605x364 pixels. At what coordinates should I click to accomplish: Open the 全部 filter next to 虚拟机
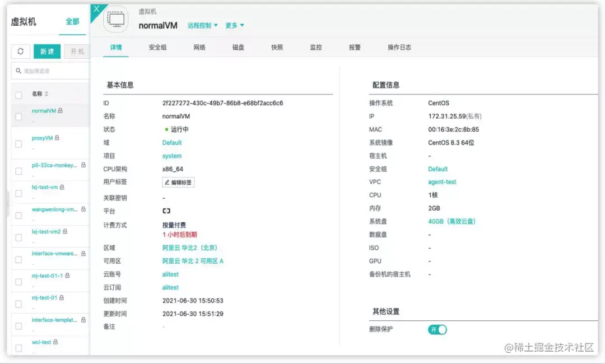tap(73, 21)
